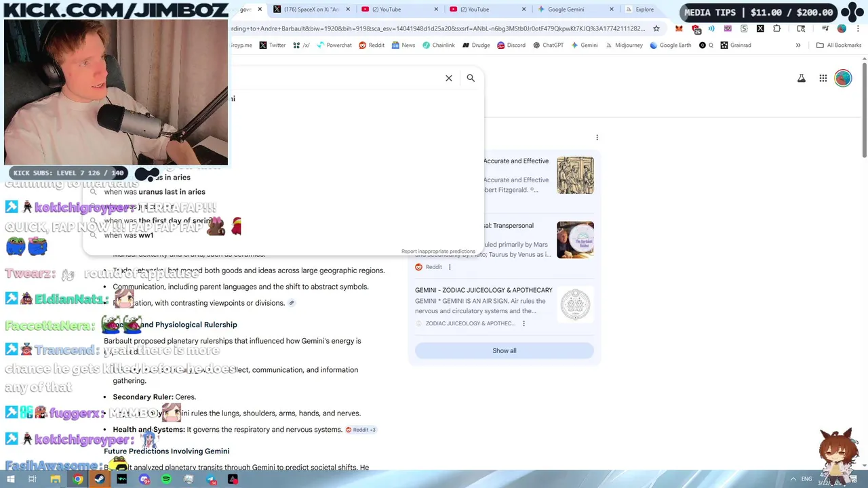The image size is (868, 488).
Task: Click Report inappropriate predictions link
Action: click(x=438, y=251)
